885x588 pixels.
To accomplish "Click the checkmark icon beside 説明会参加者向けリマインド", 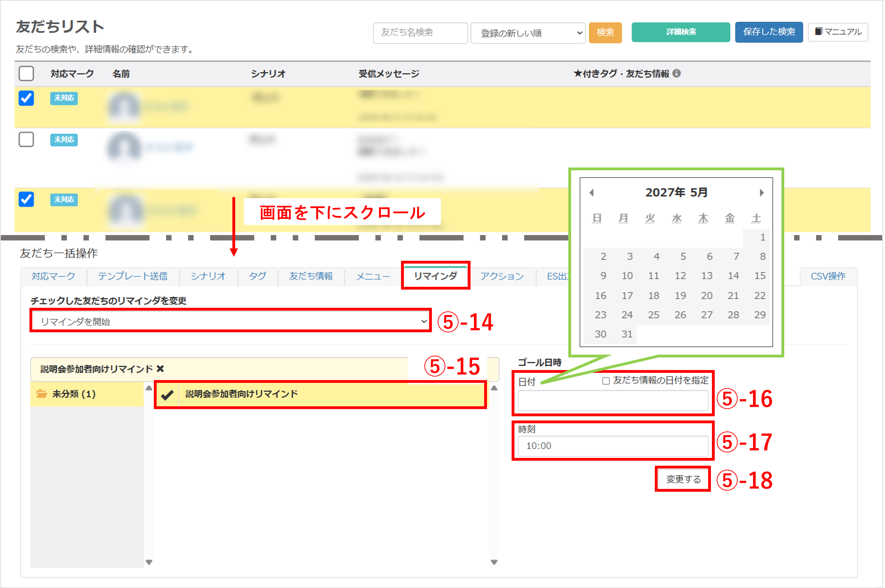I will click(167, 394).
